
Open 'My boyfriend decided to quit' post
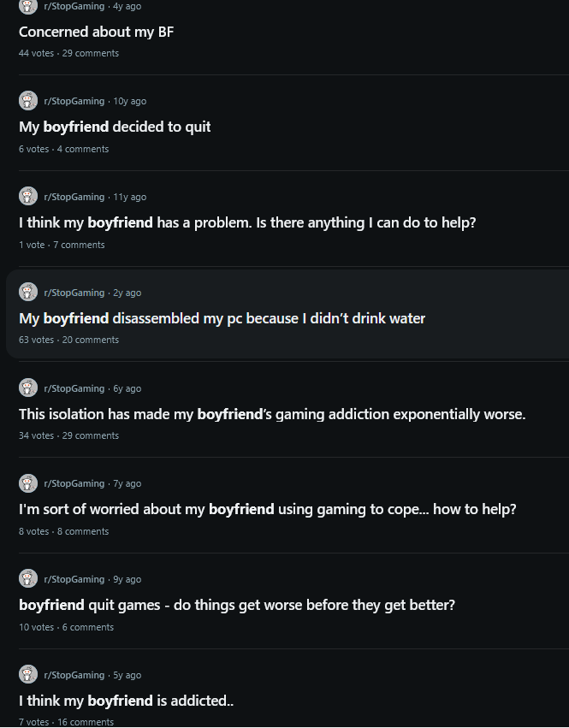[115, 127]
